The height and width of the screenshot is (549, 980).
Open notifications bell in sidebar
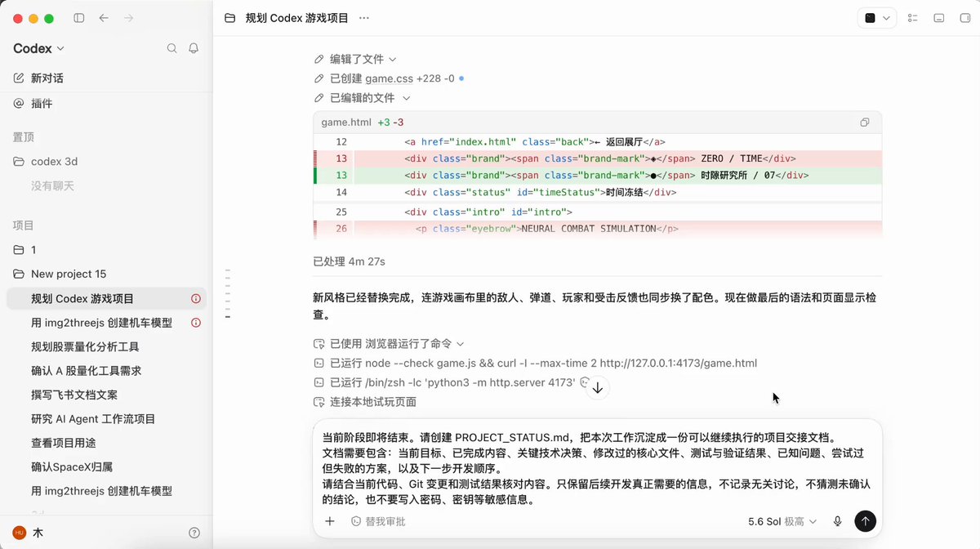pos(194,48)
